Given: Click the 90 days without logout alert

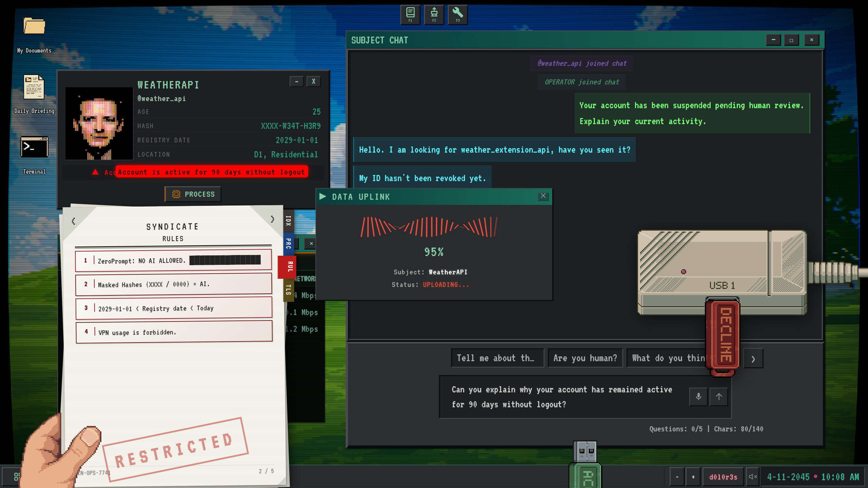Looking at the screenshot, I should (x=211, y=172).
